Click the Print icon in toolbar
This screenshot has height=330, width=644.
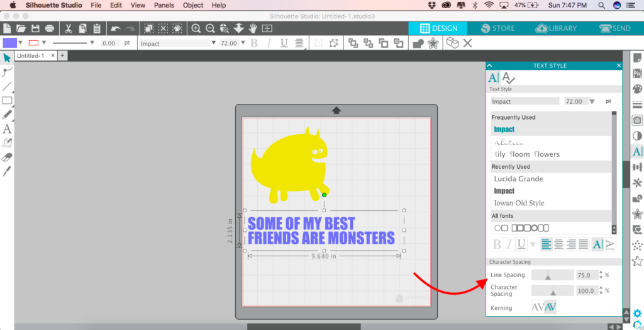coord(49,28)
